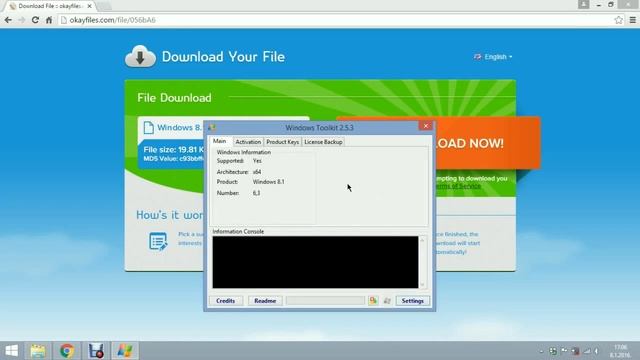Open a new browser tab
The width and height of the screenshot is (640, 360).
click(x=104, y=6)
